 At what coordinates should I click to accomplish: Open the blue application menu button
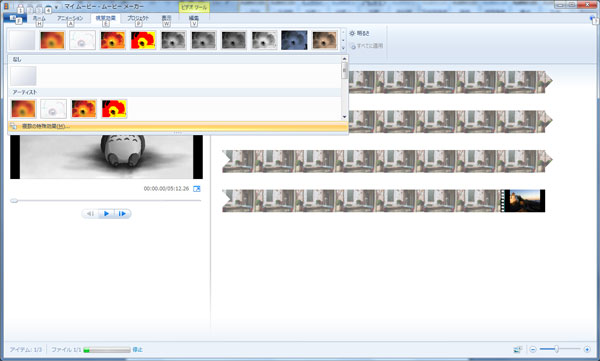15,18
